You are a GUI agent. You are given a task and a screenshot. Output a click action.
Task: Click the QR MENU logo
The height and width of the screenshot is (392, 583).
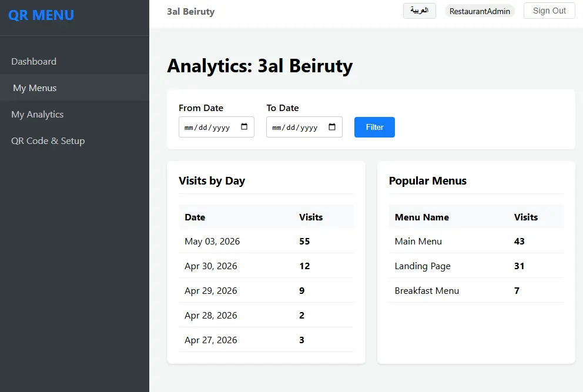tap(41, 15)
